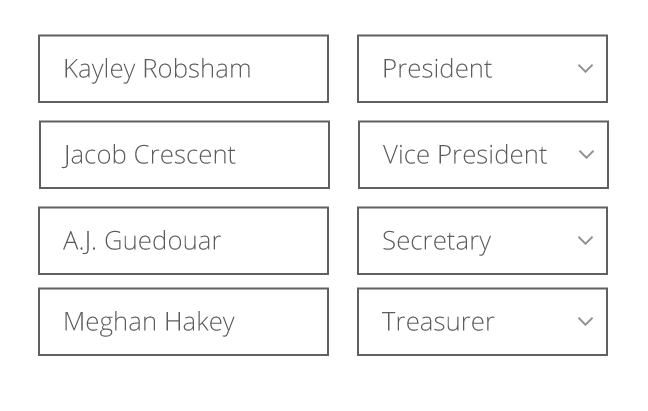Click the "Treasurer" label in the last dropdown
648x411 pixels.
pos(438,322)
